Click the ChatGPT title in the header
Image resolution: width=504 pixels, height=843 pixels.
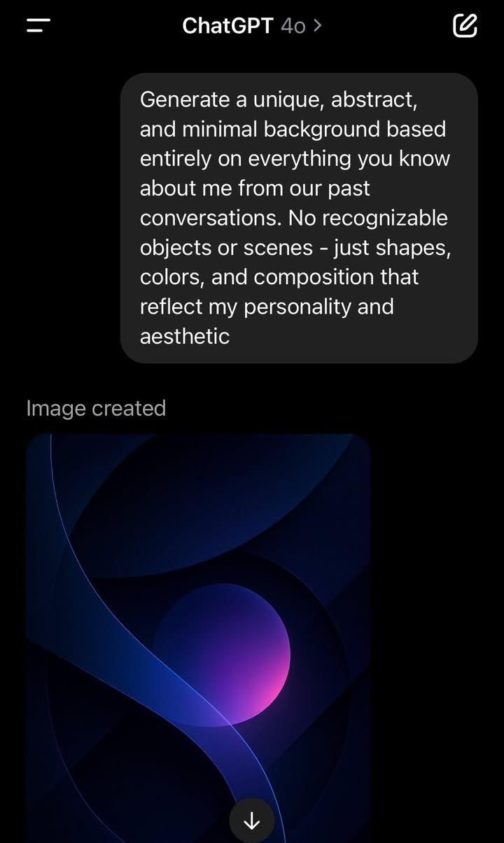227,26
